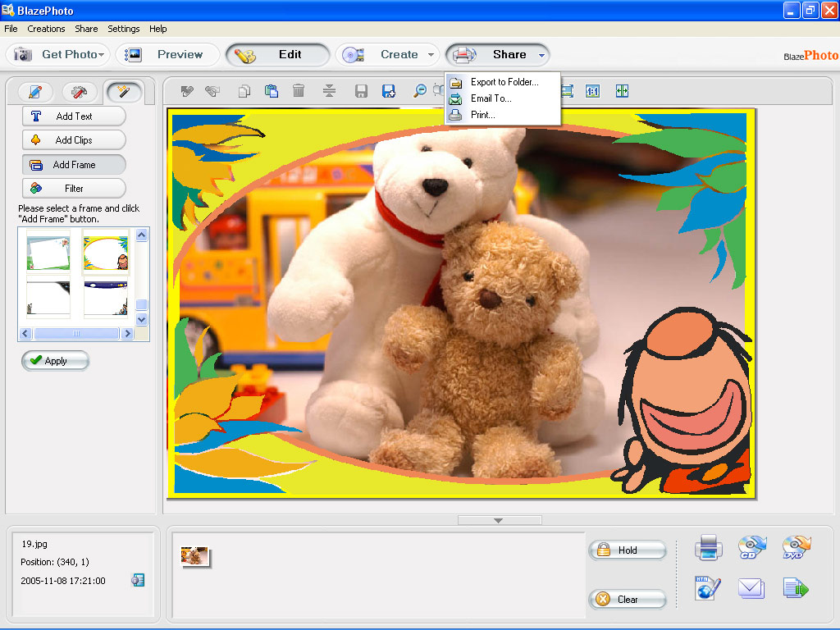The height and width of the screenshot is (630, 840).
Task: Click the HTML web album icon
Action: click(707, 588)
